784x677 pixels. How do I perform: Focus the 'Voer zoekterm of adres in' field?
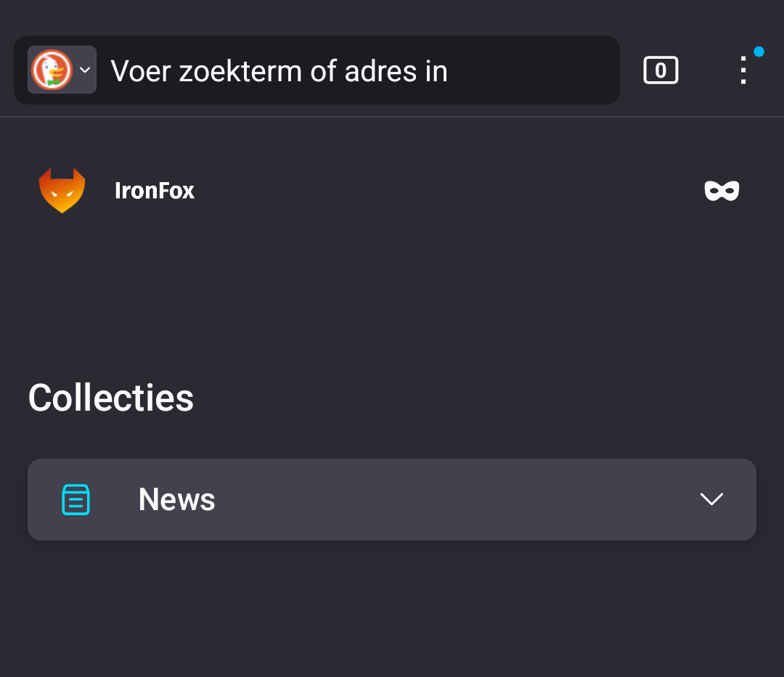click(279, 71)
